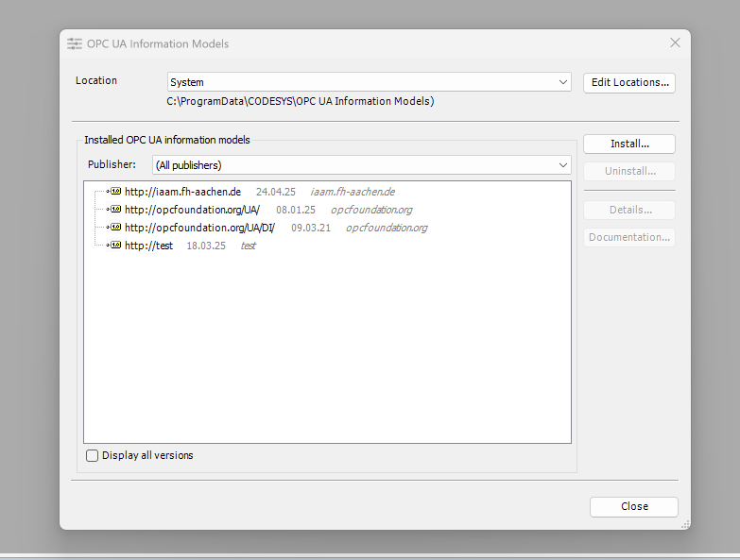Click the Location label

96,80
